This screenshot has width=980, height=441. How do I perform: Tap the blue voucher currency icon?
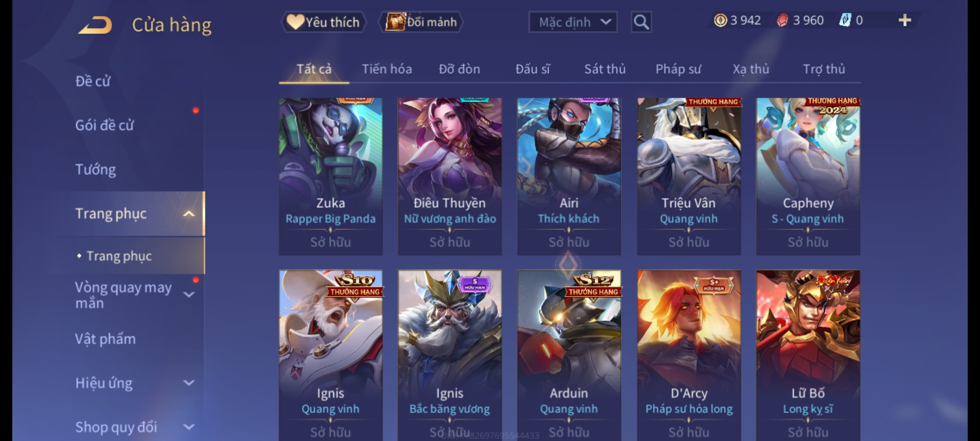845,20
